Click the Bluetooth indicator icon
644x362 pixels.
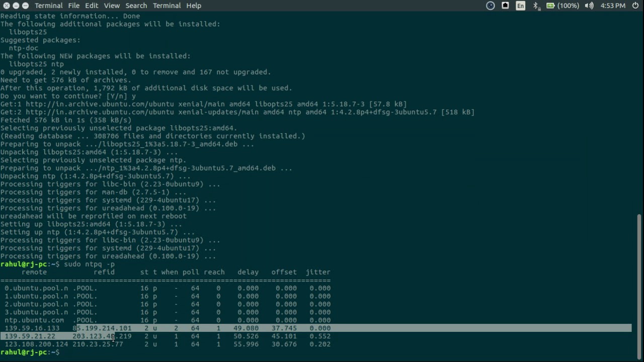[535, 6]
